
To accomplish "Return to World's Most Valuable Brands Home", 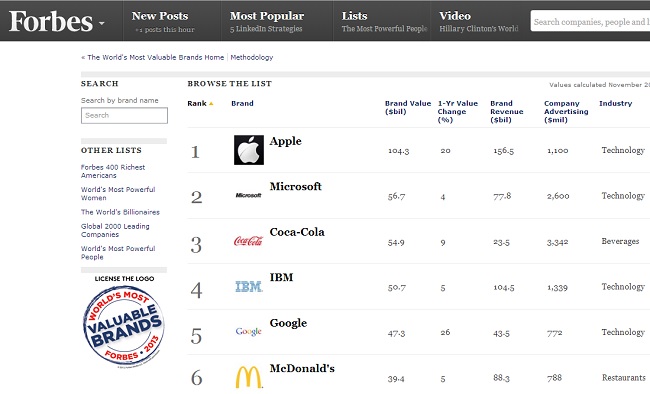I will pyautogui.click(x=153, y=57).
